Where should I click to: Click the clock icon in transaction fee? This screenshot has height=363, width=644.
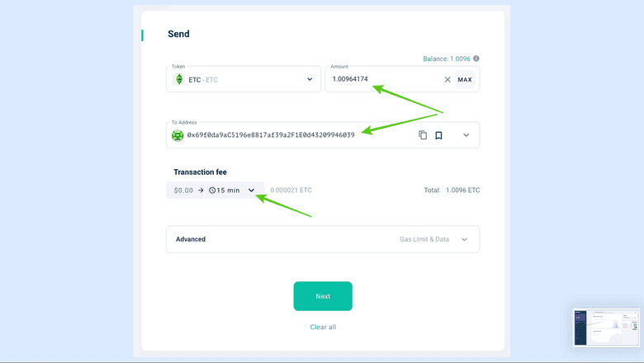(212, 191)
